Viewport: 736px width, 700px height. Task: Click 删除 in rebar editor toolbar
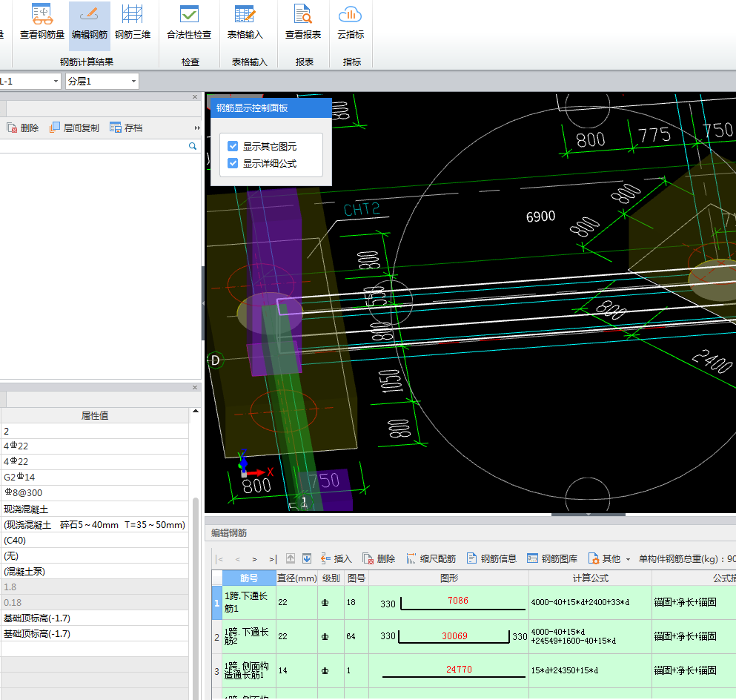[x=379, y=558]
